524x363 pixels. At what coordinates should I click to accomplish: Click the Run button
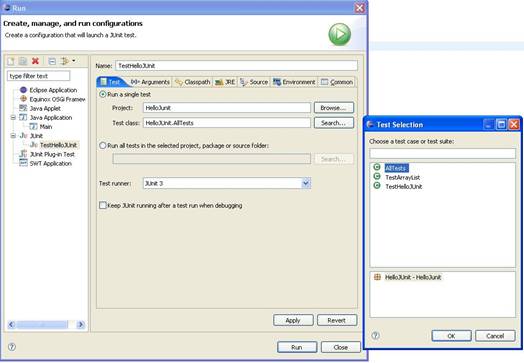click(297, 347)
